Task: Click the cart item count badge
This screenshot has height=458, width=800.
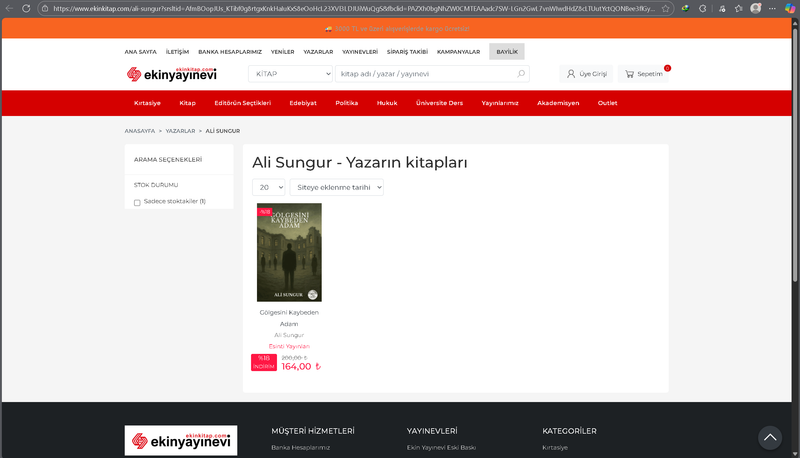Action: pyautogui.click(x=667, y=68)
